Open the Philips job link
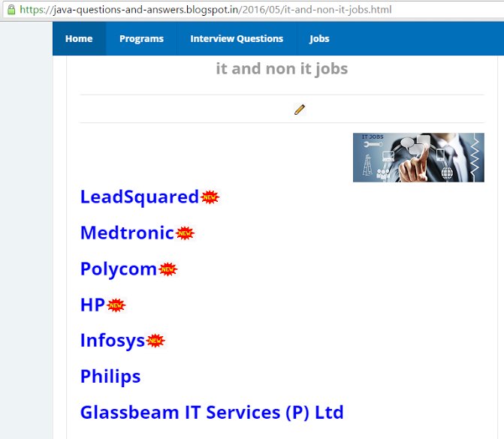504x439 pixels. (x=110, y=377)
